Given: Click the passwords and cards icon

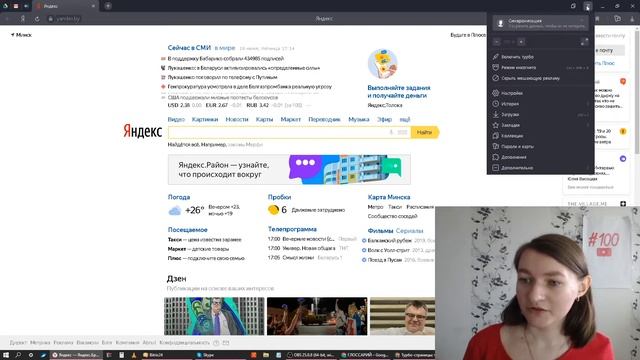Looking at the screenshot, I should (496, 146).
